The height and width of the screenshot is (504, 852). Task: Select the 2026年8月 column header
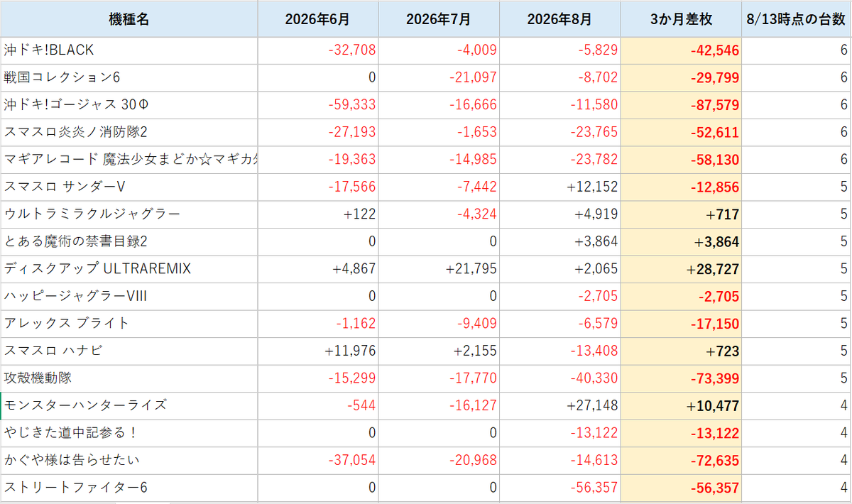point(560,19)
